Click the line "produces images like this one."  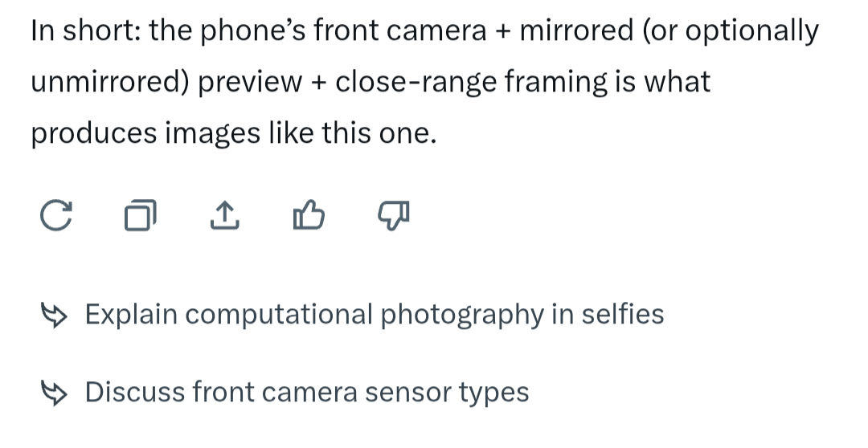point(234,134)
